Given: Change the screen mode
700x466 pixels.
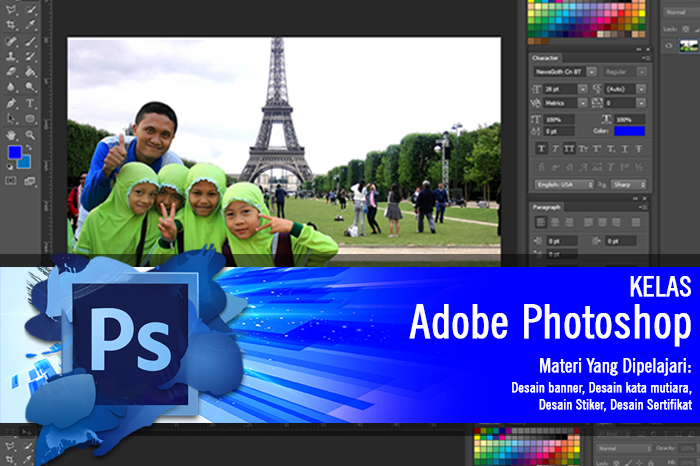Looking at the screenshot, I should pyautogui.click(x=30, y=181).
